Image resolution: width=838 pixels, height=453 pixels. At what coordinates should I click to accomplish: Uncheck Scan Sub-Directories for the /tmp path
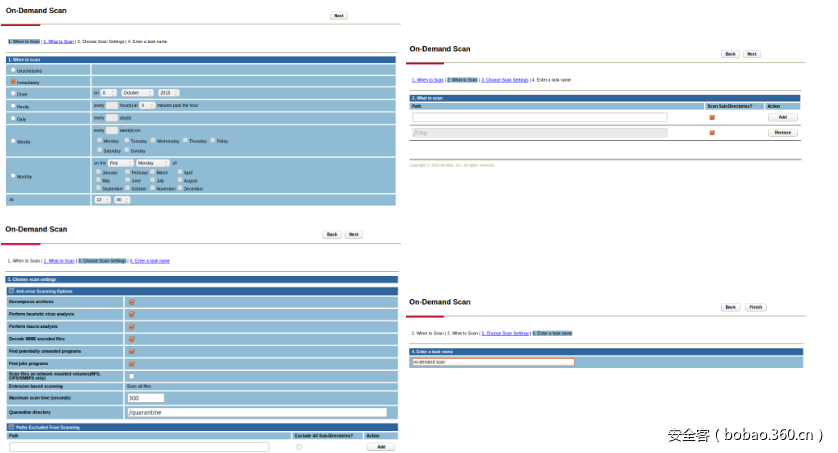coord(712,132)
